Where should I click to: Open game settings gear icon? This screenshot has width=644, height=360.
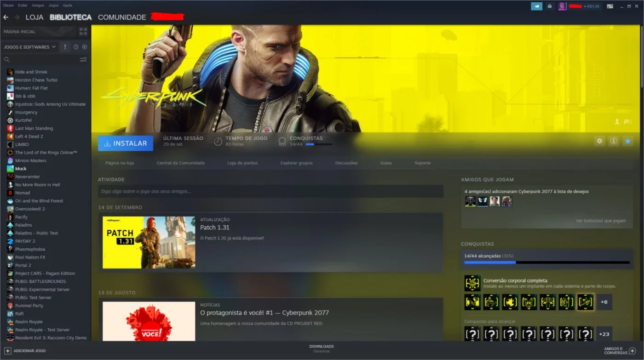click(x=599, y=141)
